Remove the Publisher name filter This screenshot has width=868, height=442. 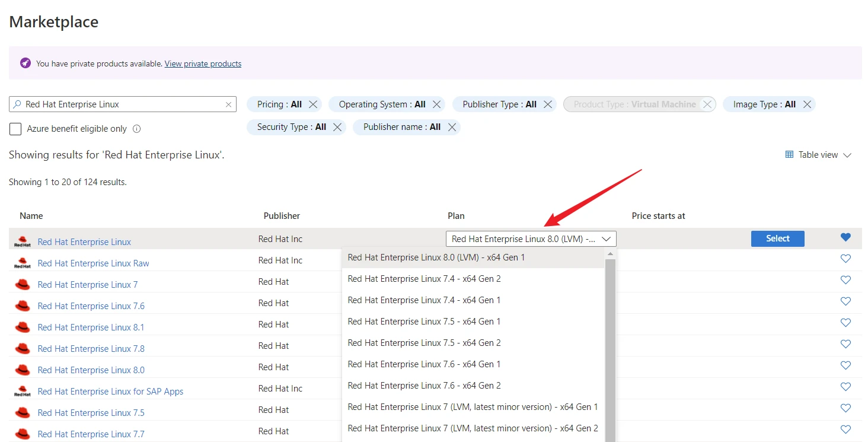click(452, 127)
